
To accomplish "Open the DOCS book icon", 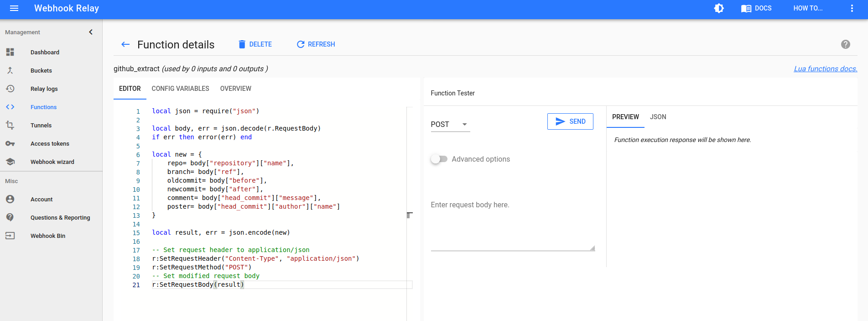I will pyautogui.click(x=746, y=8).
